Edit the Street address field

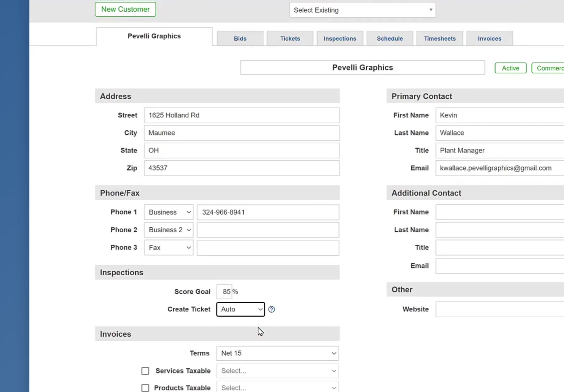pos(242,115)
